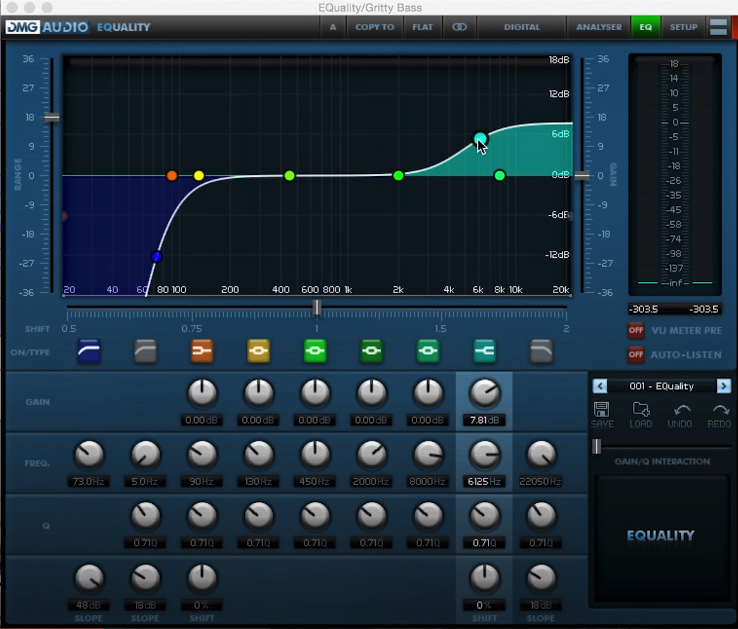Image resolution: width=738 pixels, height=629 pixels.
Task: Click the 2000Hz frequency value field
Action: (371, 482)
